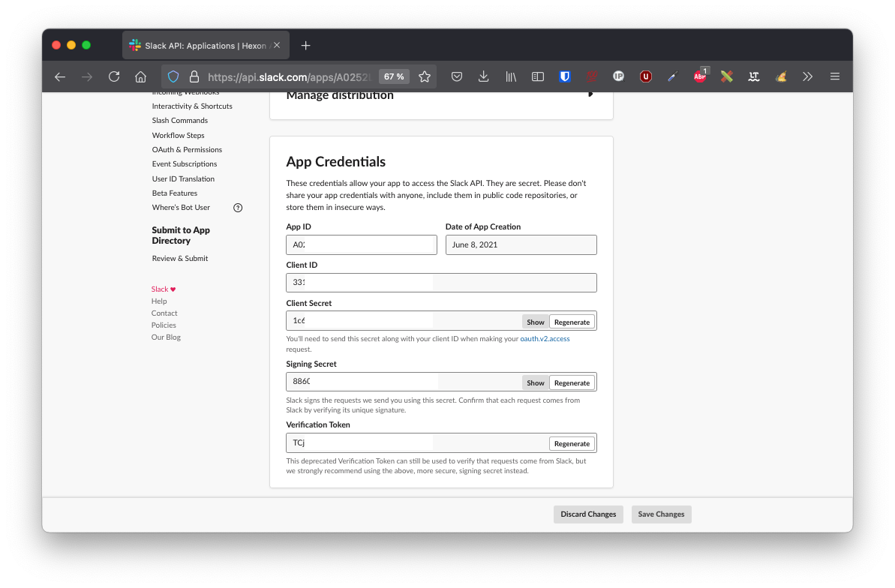Click the App ID field

[362, 245]
